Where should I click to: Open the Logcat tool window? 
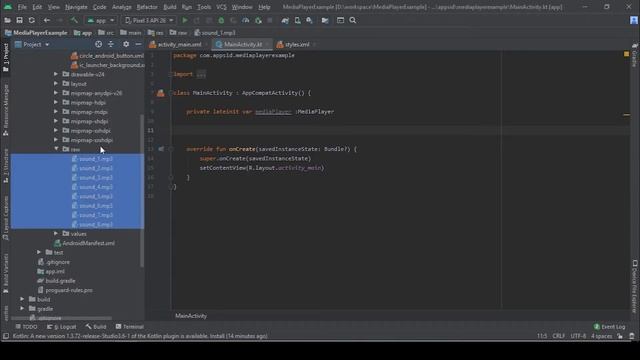62,327
